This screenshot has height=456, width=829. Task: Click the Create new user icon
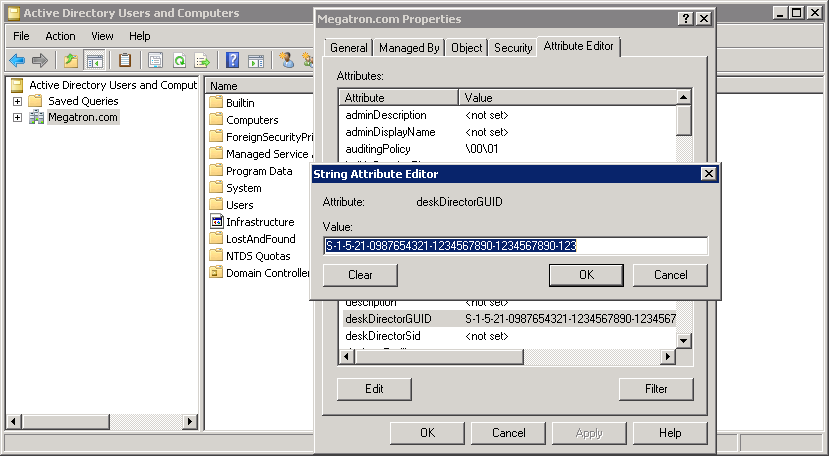pos(287,60)
